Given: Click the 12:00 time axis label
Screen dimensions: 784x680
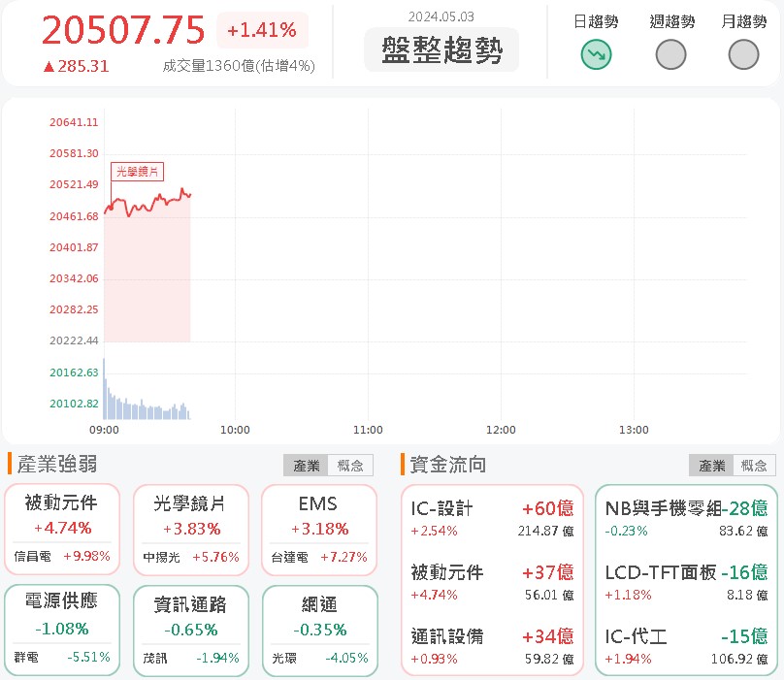Looking at the screenshot, I should [501, 430].
